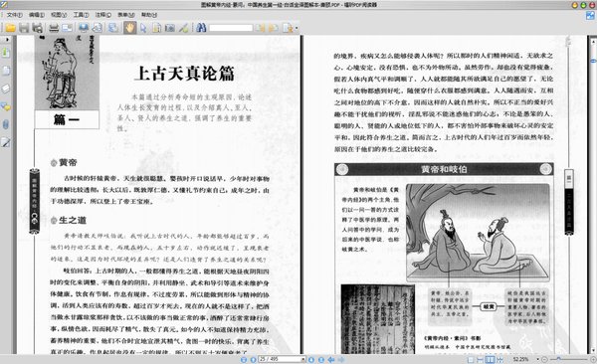Click the 黄帝和岐伯 illustration banner

tap(444, 169)
